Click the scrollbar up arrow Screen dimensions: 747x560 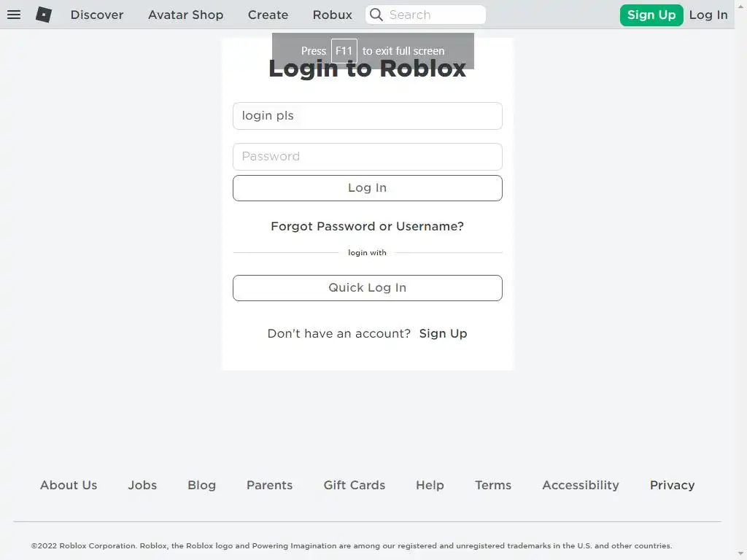coord(741,5)
